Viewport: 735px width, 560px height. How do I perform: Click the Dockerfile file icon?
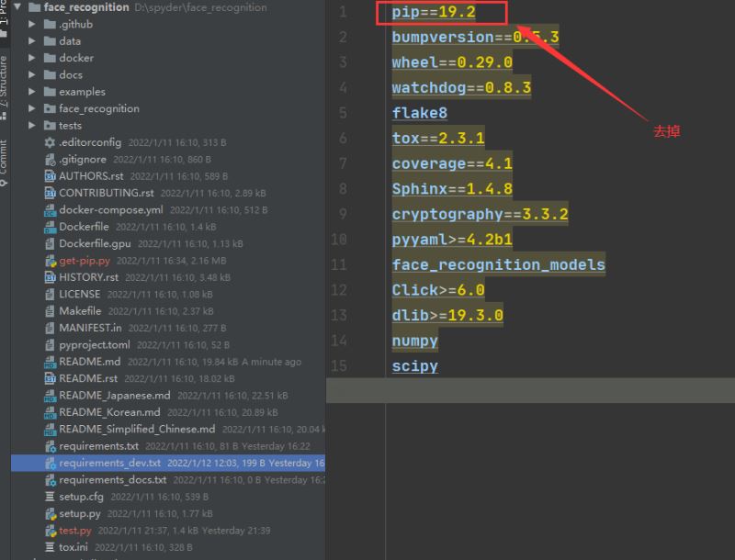click(51, 227)
